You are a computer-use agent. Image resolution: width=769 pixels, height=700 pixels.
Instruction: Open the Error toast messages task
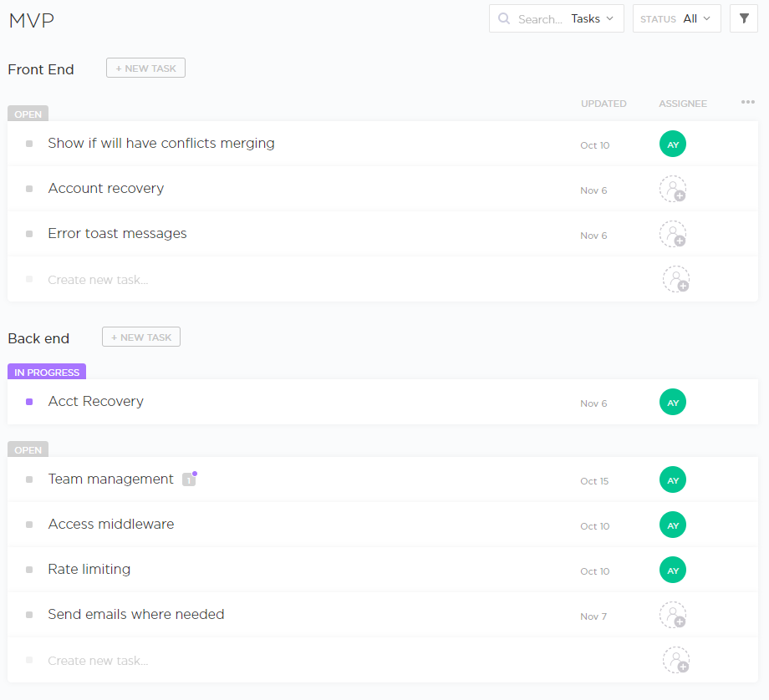pyautogui.click(x=117, y=233)
